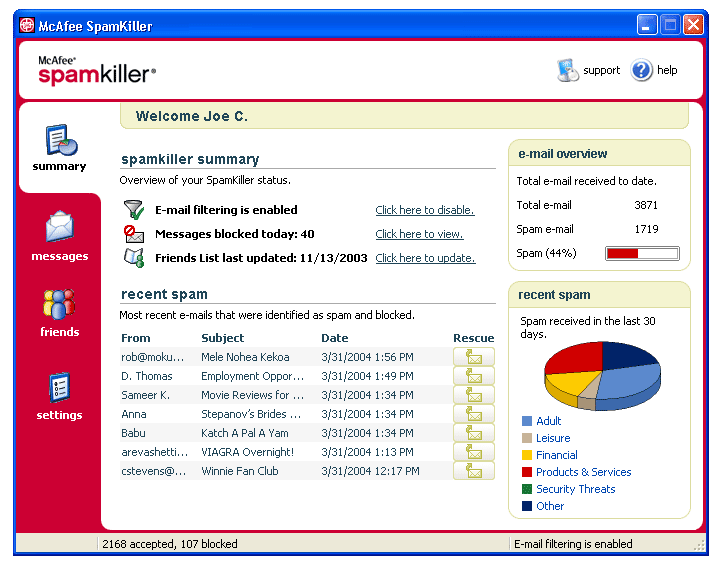Click the Products & Services red swatch
Image resolution: width=721 pixels, height=569 pixels.
pos(527,472)
